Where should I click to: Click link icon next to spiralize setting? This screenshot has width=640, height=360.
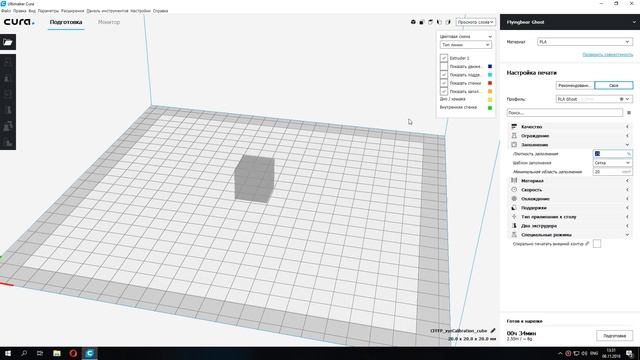587,244
